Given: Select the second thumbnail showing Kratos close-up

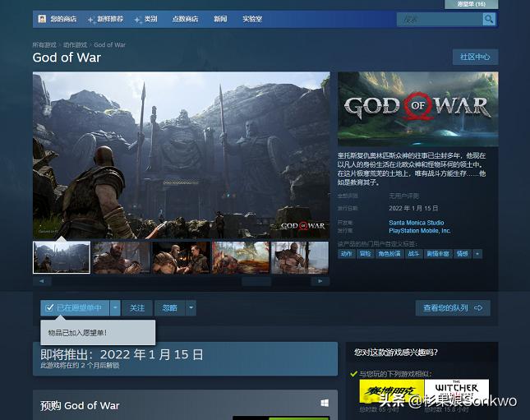Looking at the screenshot, I should [121, 257].
